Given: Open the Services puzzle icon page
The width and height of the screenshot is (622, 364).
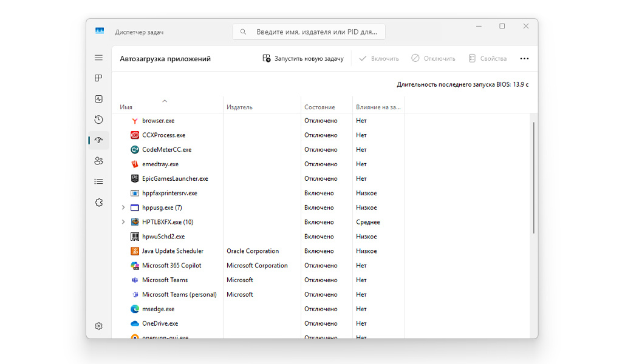Looking at the screenshot, I should [x=99, y=203].
